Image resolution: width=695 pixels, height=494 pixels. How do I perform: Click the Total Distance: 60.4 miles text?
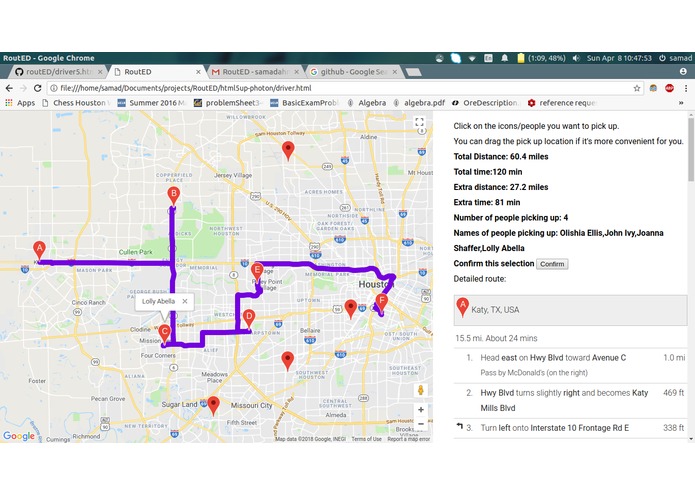pos(501,157)
